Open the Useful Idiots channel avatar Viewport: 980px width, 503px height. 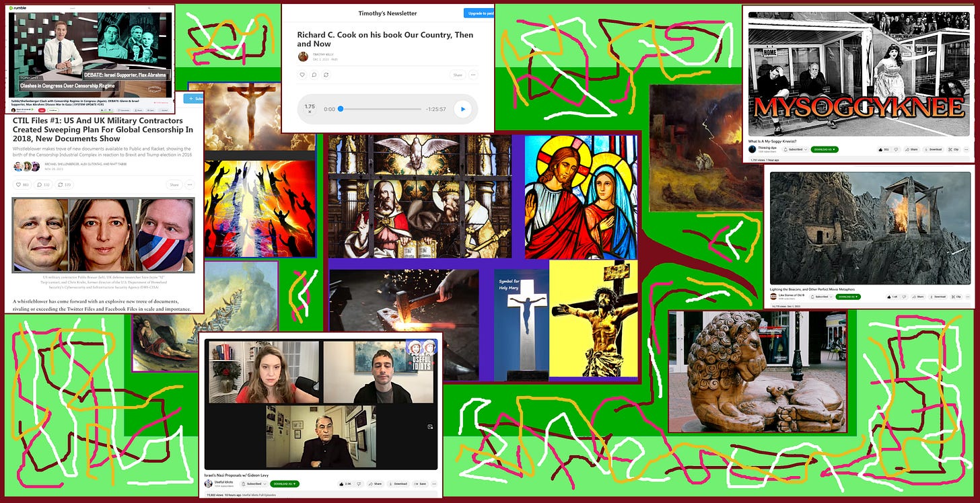209,483
